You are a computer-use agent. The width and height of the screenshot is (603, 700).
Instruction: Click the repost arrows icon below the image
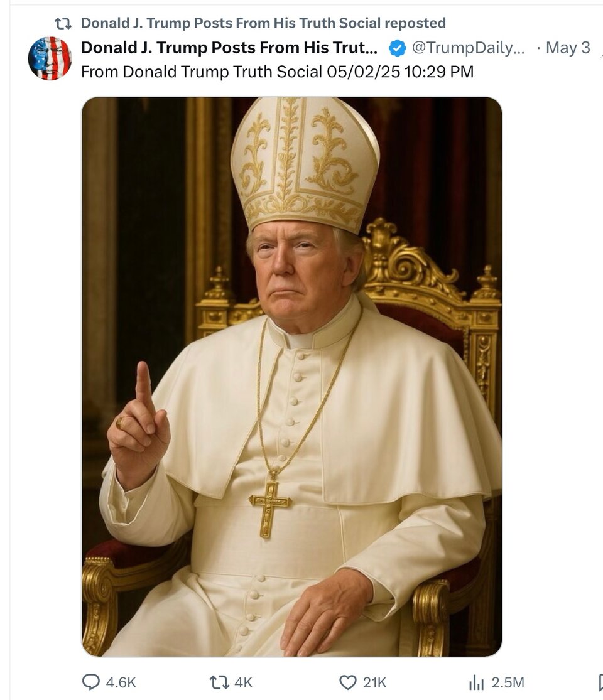click(219, 682)
